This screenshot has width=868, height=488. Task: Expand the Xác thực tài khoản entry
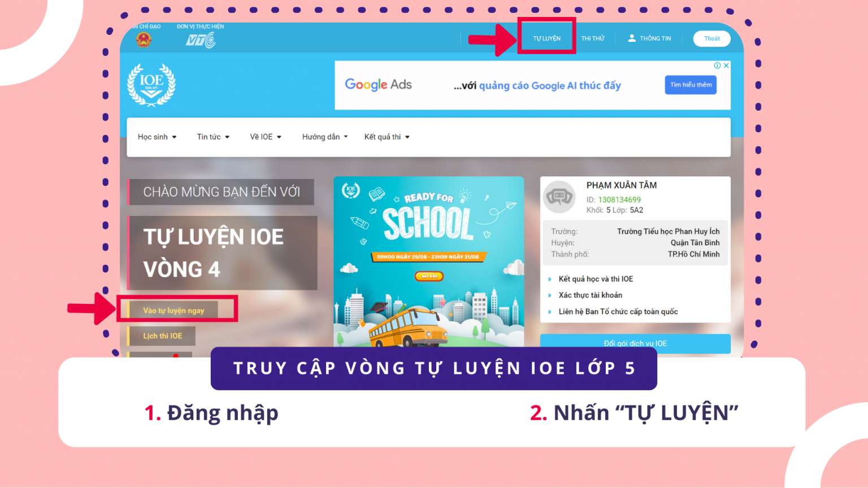tap(589, 295)
